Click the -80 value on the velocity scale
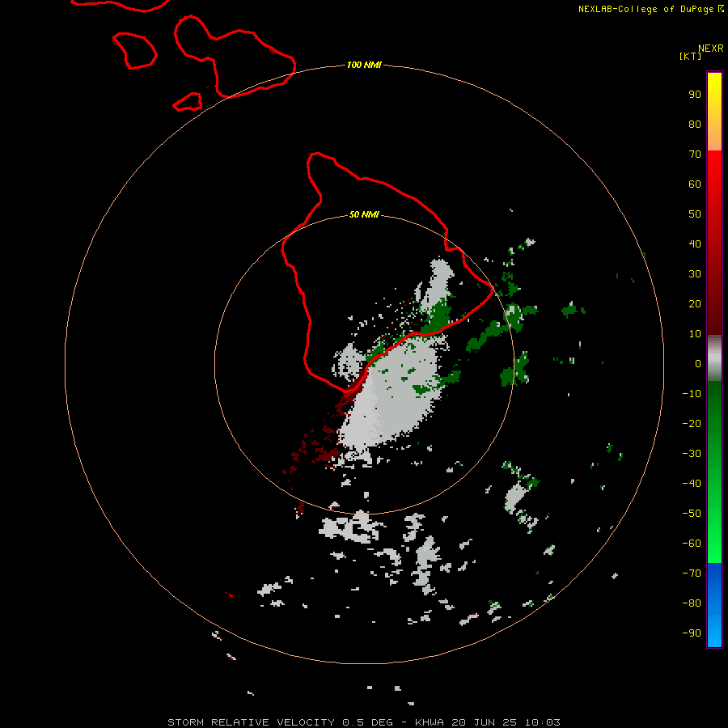The width and height of the screenshot is (728, 728). pyautogui.click(x=692, y=603)
